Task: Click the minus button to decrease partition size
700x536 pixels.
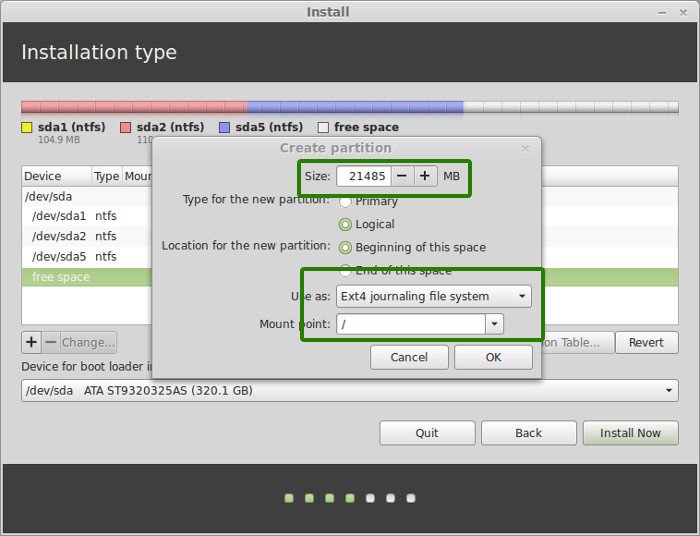Action: pyautogui.click(x=401, y=176)
